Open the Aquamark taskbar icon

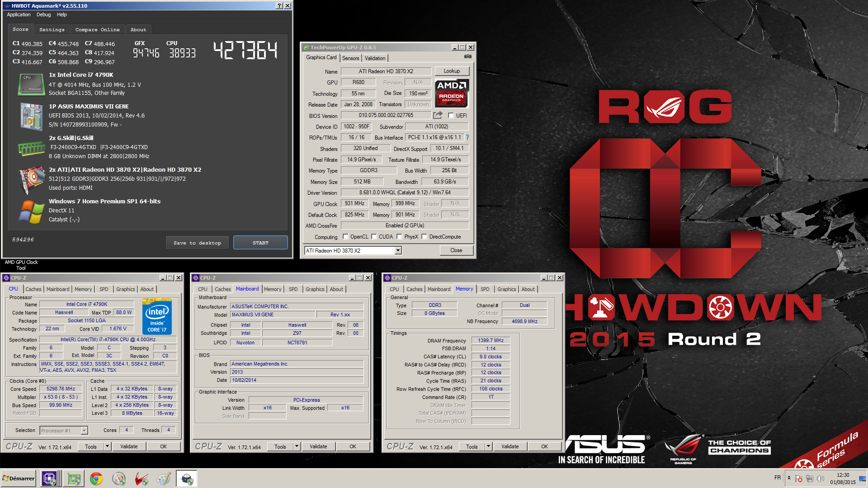point(187,479)
